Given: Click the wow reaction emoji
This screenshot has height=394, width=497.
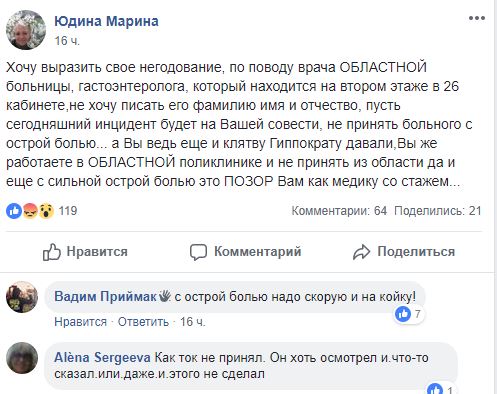Looking at the screenshot, I should point(46,211).
